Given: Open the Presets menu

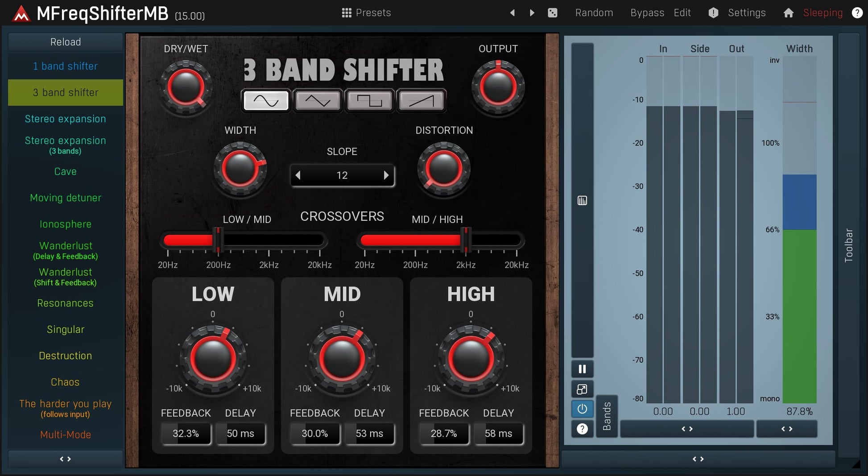Looking at the screenshot, I should 367,12.
